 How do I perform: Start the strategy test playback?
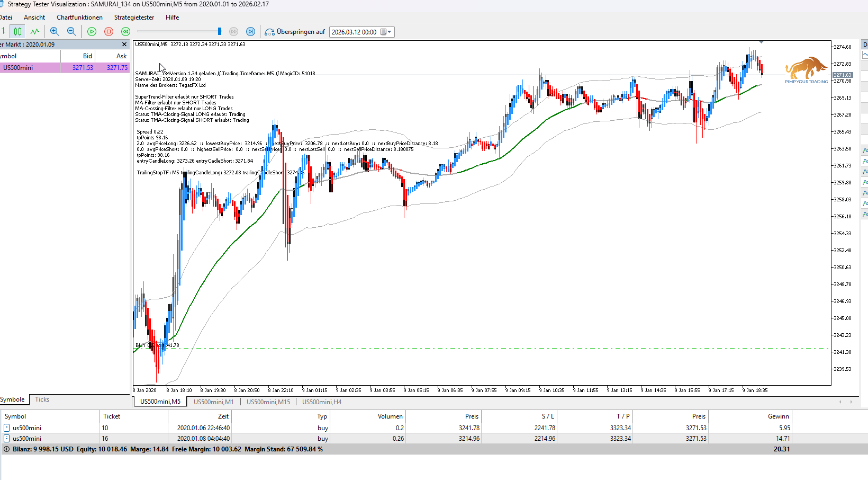pyautogui.click(x=92, y=32)
